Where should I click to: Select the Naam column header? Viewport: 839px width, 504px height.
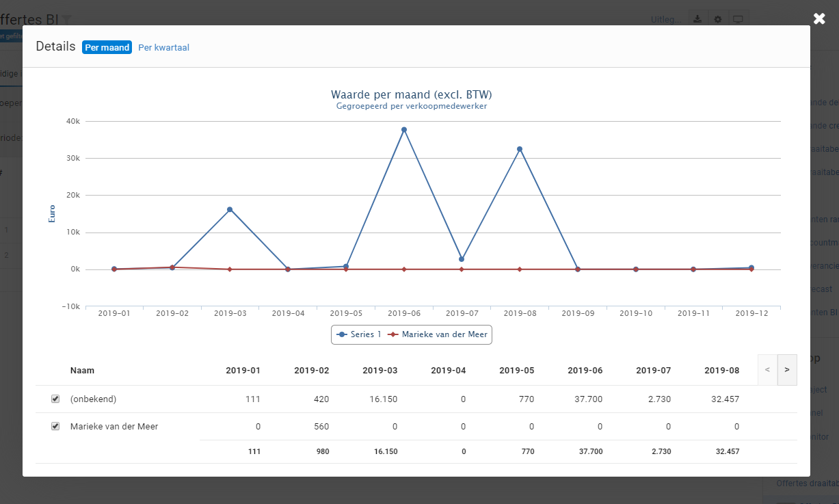click(x=82, y=370)
